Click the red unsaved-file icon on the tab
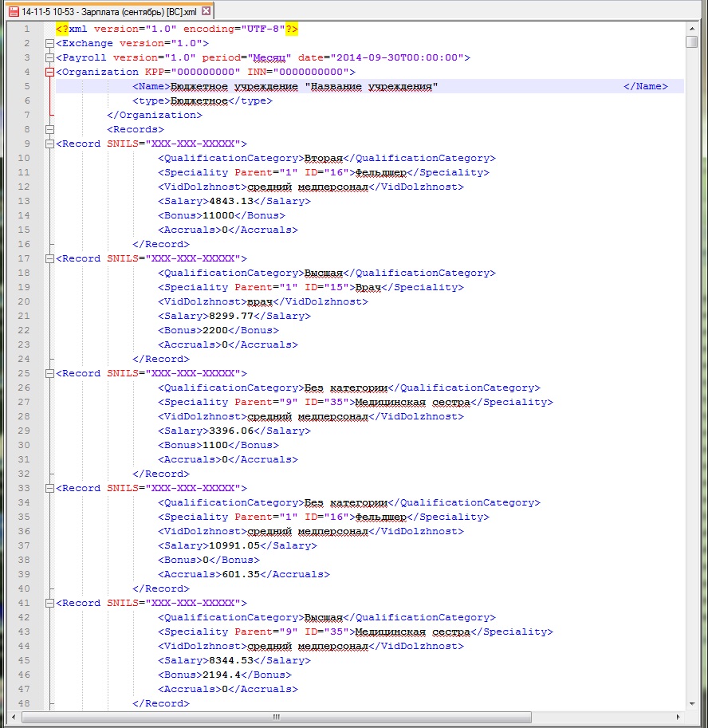 (x=12, y=12)
